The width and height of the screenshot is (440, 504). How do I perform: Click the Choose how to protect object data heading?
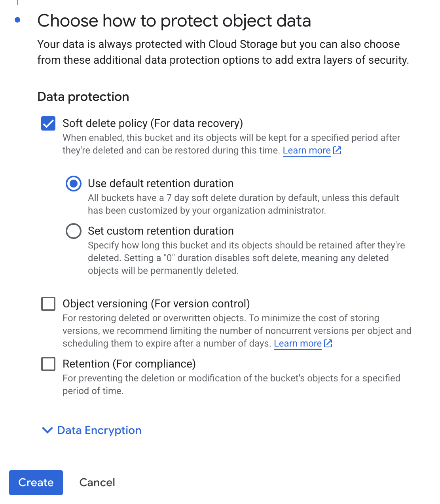(x=174, y=21)
